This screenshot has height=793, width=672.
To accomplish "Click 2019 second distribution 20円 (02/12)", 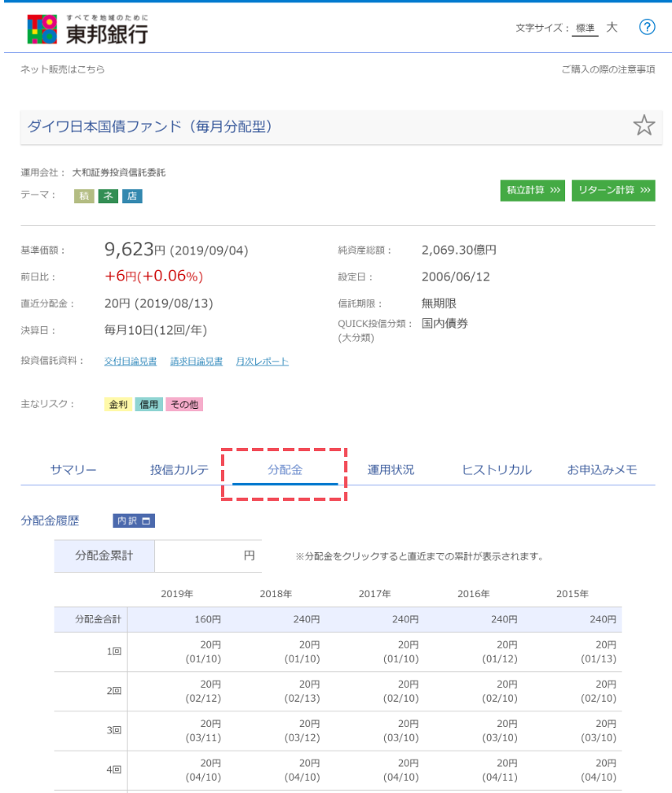I will (x=203, y=691).
